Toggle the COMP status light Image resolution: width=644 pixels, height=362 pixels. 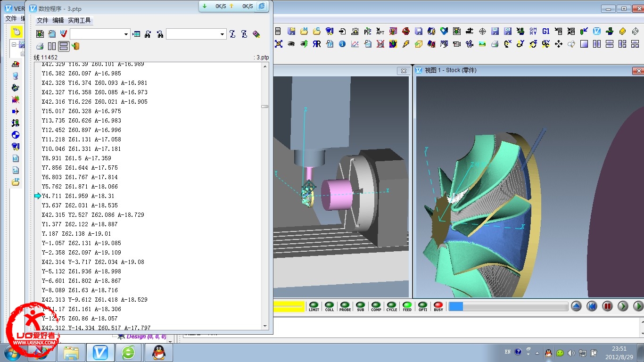pyautogui.click(x=376, y=306)
